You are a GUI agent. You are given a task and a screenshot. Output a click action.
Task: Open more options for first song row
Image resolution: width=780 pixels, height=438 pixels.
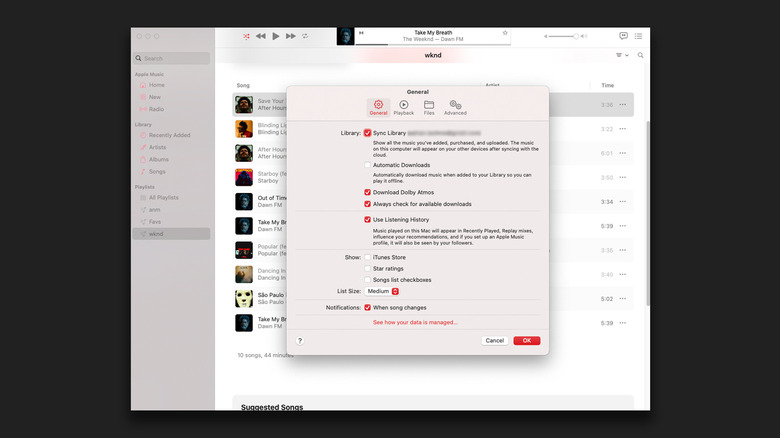(624, 104)
